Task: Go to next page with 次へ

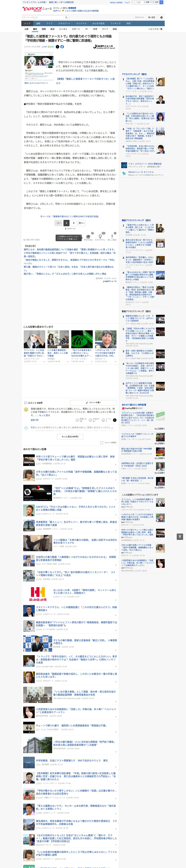Action: tap(82, 223)
